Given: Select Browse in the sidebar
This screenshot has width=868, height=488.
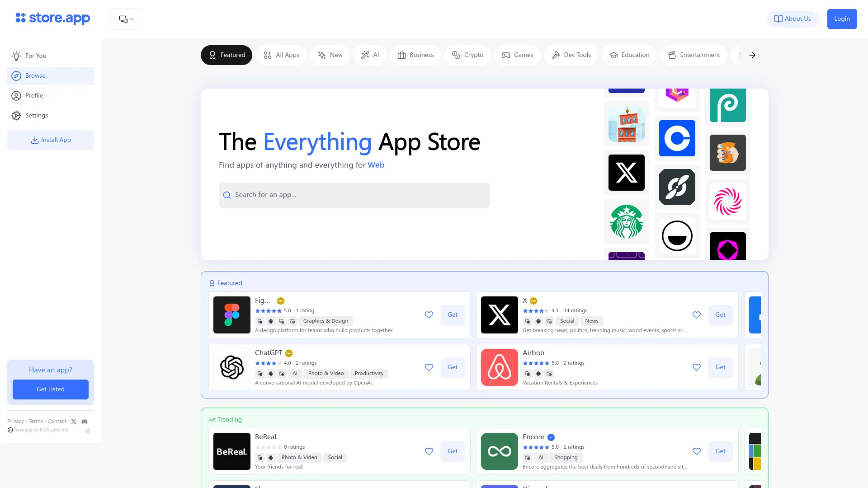Looking at the screenshot, I should click(51, 76).
